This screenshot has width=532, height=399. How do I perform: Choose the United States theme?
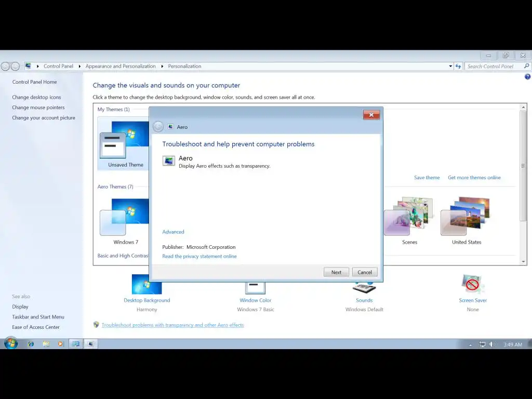point(466,221)
